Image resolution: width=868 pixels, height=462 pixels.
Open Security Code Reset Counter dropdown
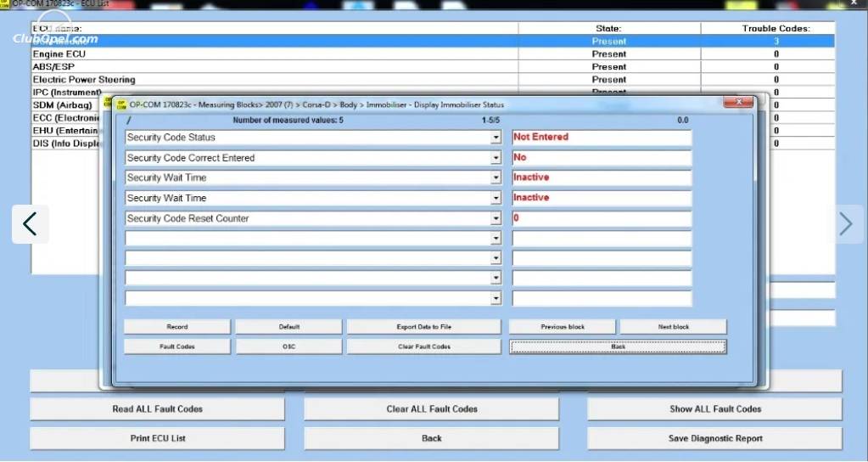(x=496, y=219)
